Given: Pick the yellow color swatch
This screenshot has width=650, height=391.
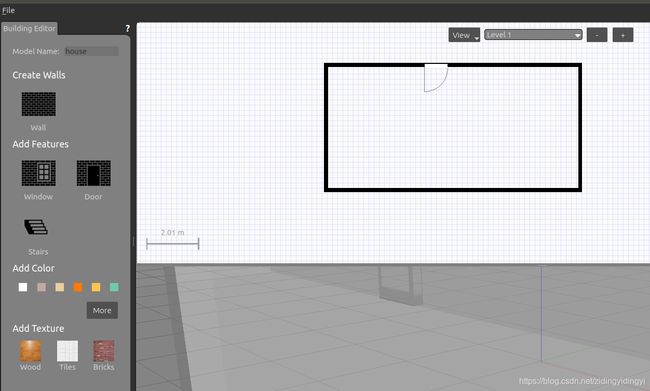Looking at the screenshot, I should point(96,287).
